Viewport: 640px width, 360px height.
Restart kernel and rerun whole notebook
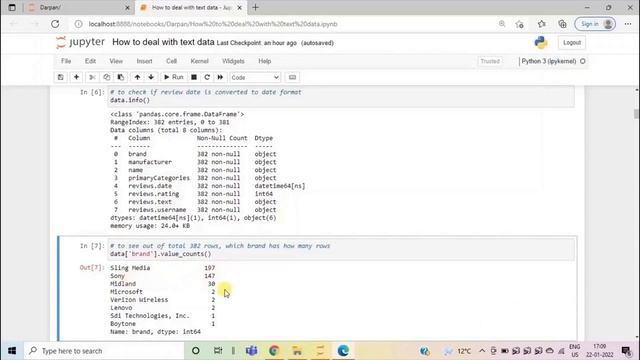coord(220,77)
